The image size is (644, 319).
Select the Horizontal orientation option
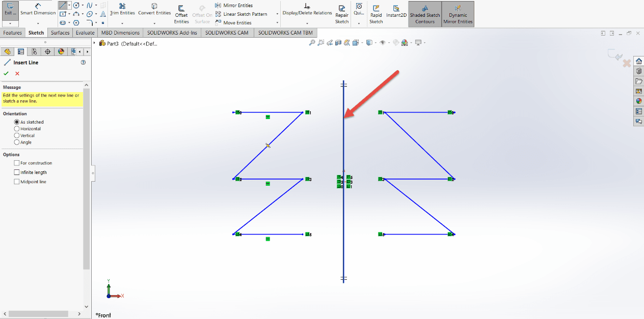click(x=17, y=129)
